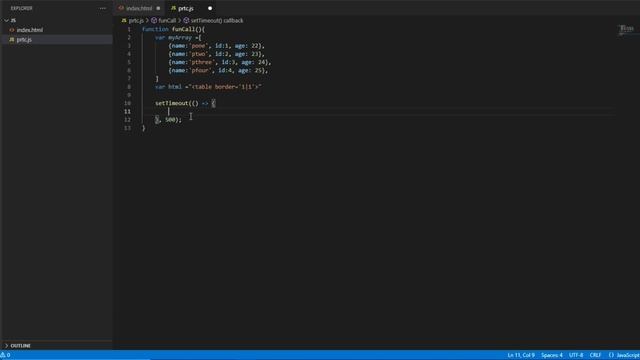Click CRLF end-of-line selector
This screenshot has height=360, width=640.
(595, 355)
